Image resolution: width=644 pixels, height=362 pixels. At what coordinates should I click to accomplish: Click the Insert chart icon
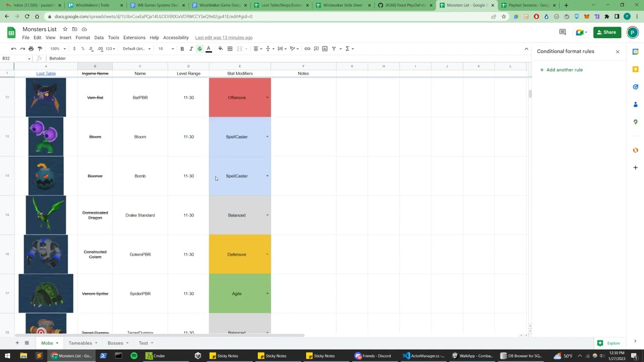pos(325,49)
